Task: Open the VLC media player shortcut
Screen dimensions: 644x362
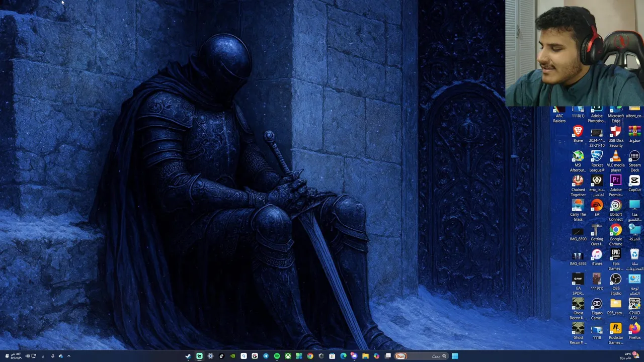Action: click(x=616, y=161)
